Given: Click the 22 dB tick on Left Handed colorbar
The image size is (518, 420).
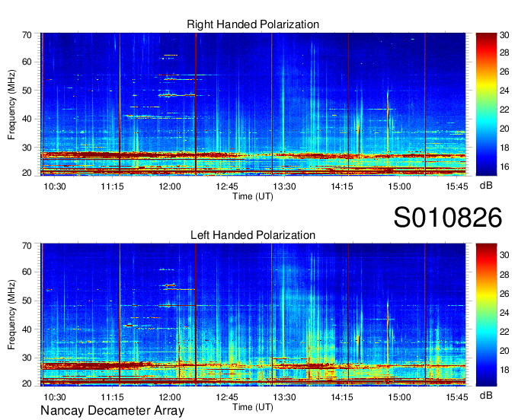Looking at the screenshot, I should coord(504,332).
